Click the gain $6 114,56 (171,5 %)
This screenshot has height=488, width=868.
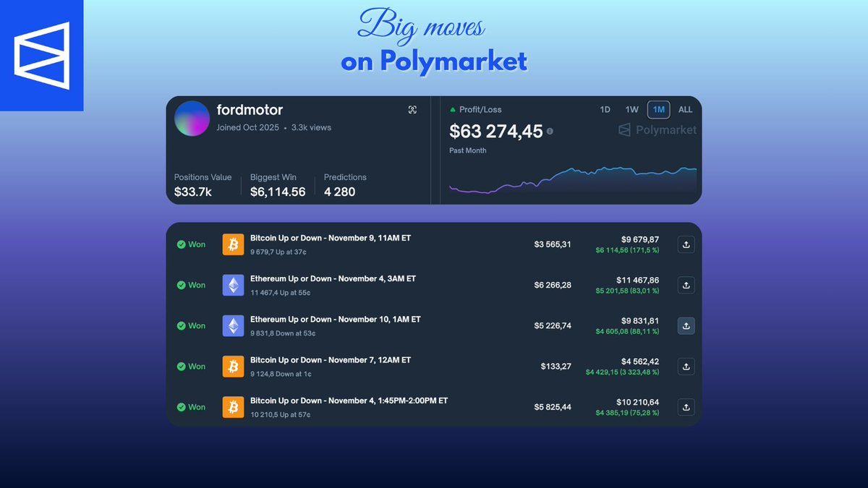click(x=628, y=250)
